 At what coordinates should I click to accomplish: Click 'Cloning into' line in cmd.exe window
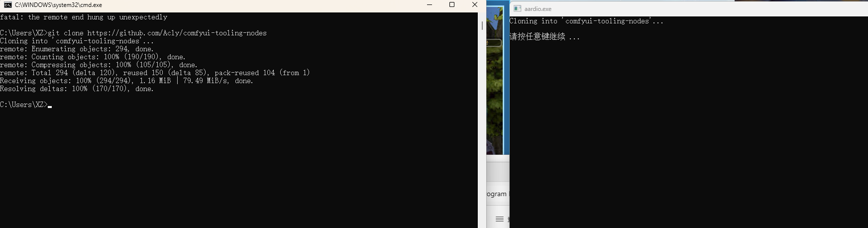click(x=77, y=41)
